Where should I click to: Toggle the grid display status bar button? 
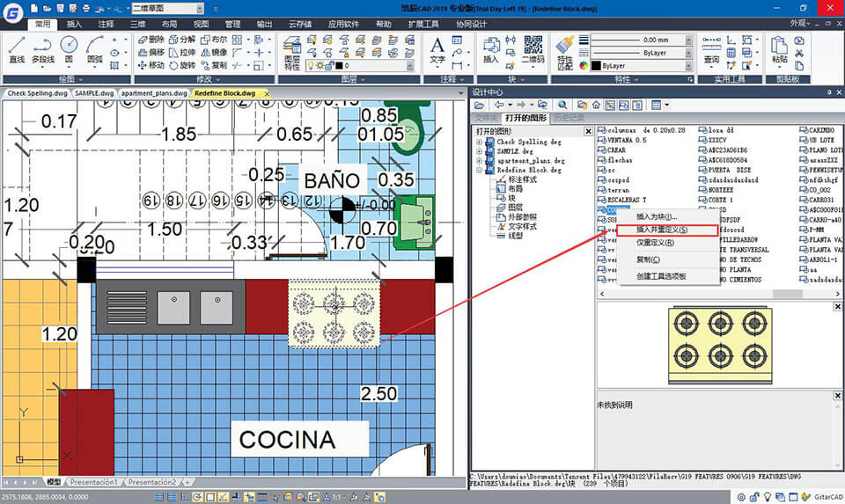[x=172, y=497]
